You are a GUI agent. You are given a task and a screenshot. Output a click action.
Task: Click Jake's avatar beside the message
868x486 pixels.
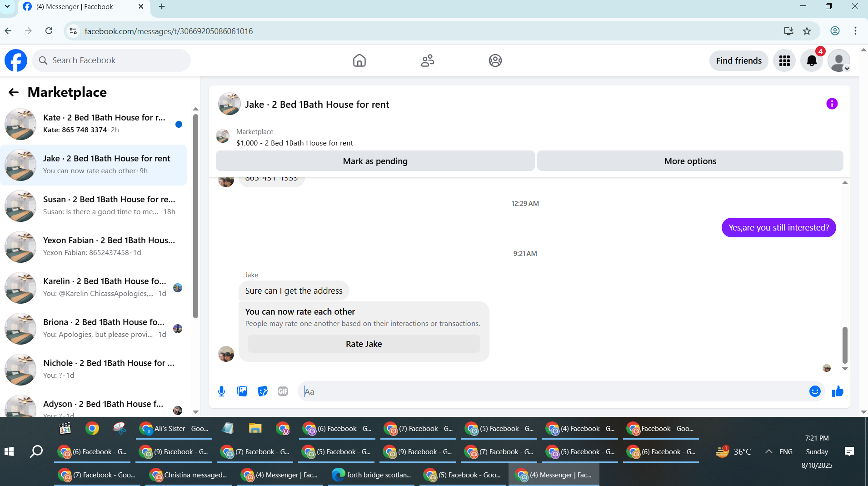pyautogui.click(x=226, y=354)
